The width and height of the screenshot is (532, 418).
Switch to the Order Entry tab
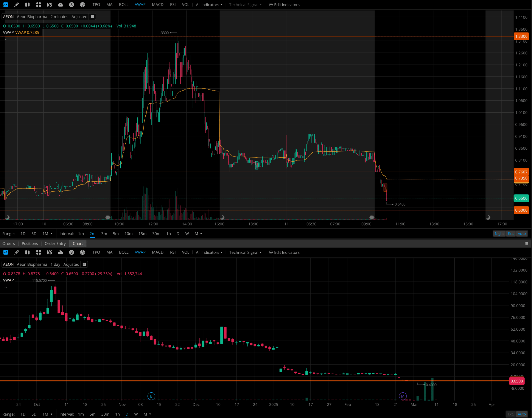(55, 243)
